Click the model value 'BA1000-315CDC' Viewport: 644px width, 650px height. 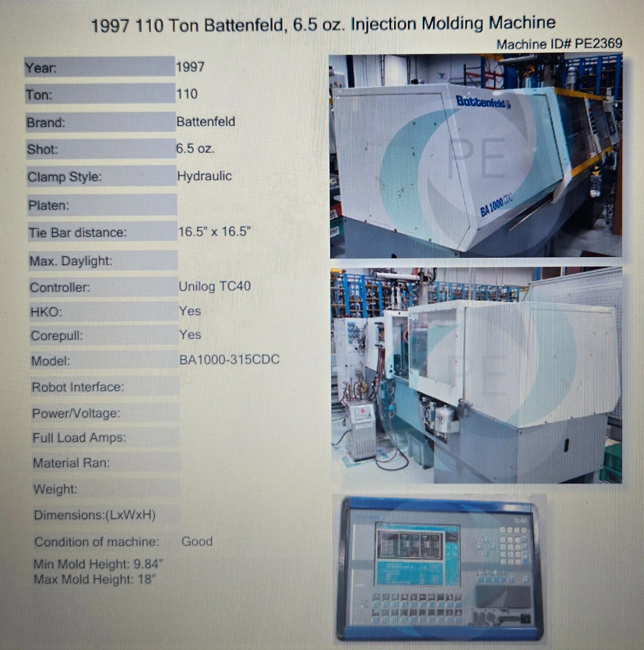tap(230, 360)
